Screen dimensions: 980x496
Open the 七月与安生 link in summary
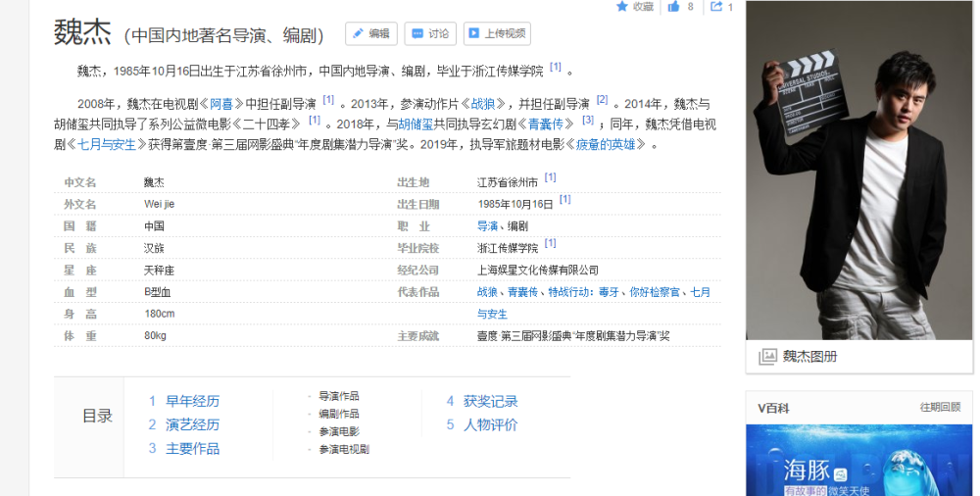106,144
